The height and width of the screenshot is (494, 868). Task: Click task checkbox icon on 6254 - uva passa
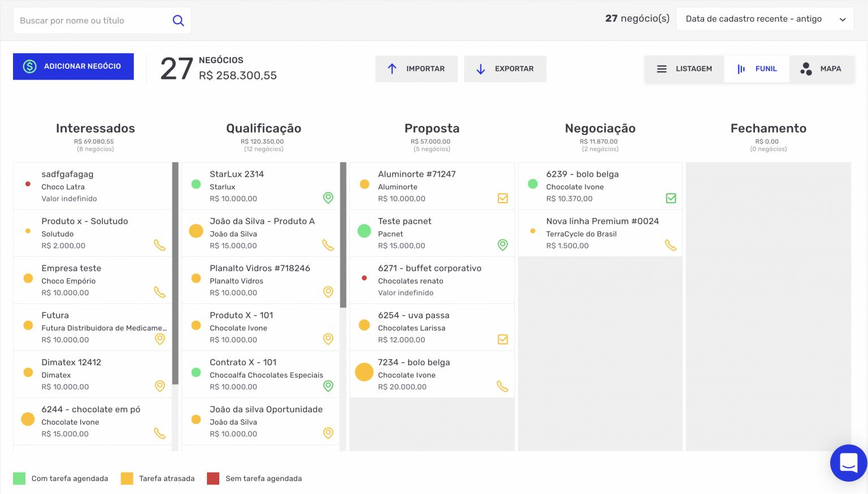point(502,339)
